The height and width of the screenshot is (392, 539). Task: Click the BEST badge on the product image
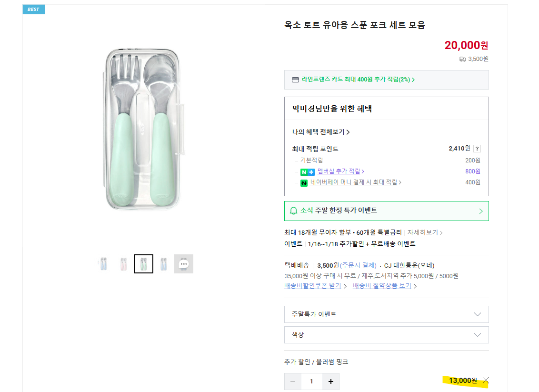click(33, 9)
